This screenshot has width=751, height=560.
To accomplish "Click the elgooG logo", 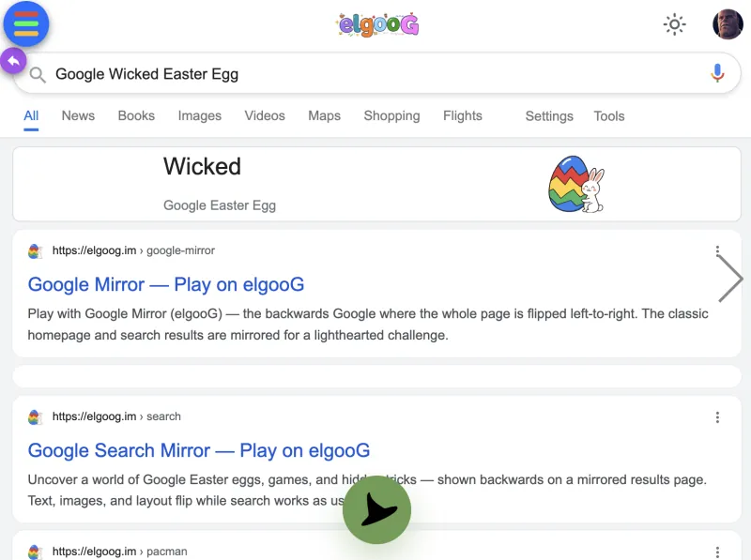I will click(376, 24).
